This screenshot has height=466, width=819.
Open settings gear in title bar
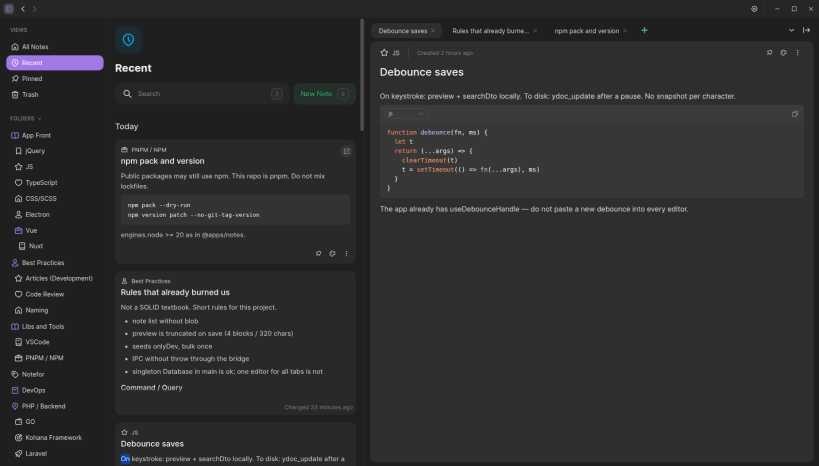coord(754,9)
